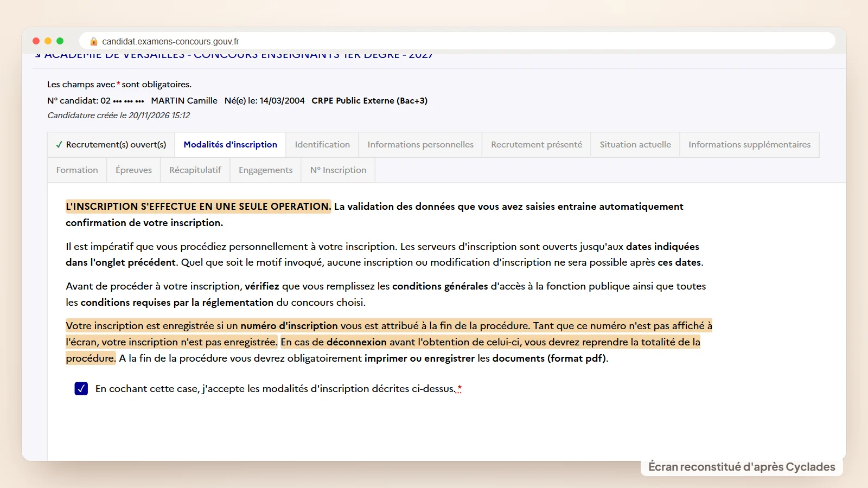
Task: Click the text Né(e) le: 14/03/2004
Action: [x=265, y=101]
